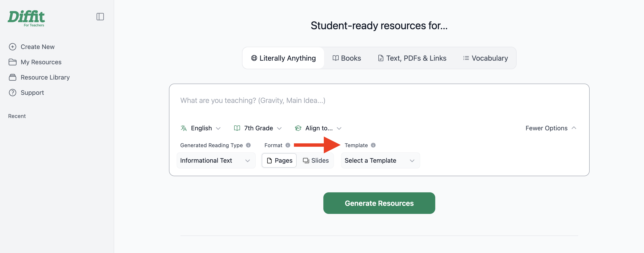The image size is (644, 253).
Task: Click the Support question mark icon
Action: pos(13,93)
